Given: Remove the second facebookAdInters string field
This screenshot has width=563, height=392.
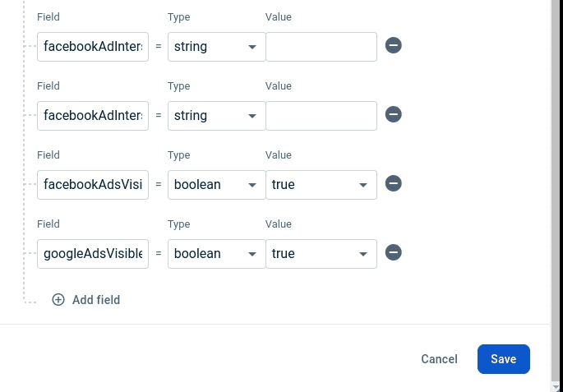Looking at the screenshot, I should point(394,115).
